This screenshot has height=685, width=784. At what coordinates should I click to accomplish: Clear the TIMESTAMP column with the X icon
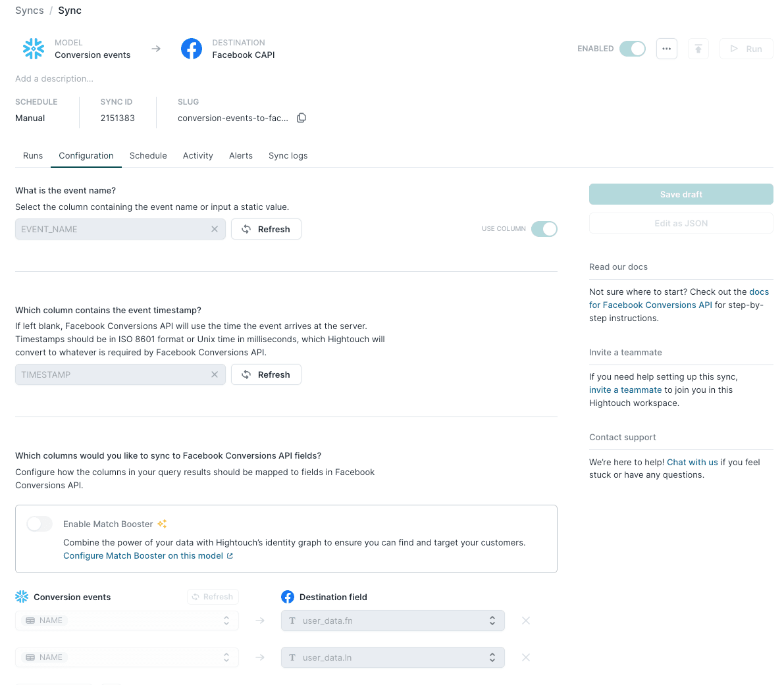click(x=215, y=374)
